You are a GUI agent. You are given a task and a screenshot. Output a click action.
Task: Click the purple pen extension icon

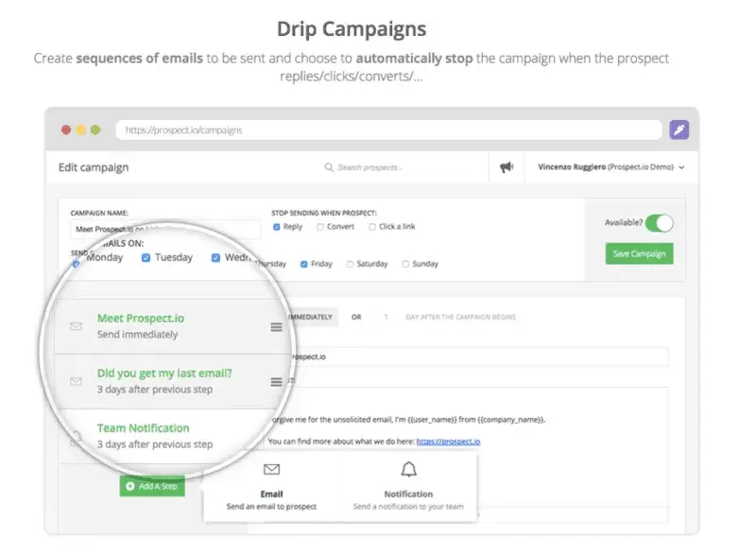pyautogui.click(x=679, y=130)
